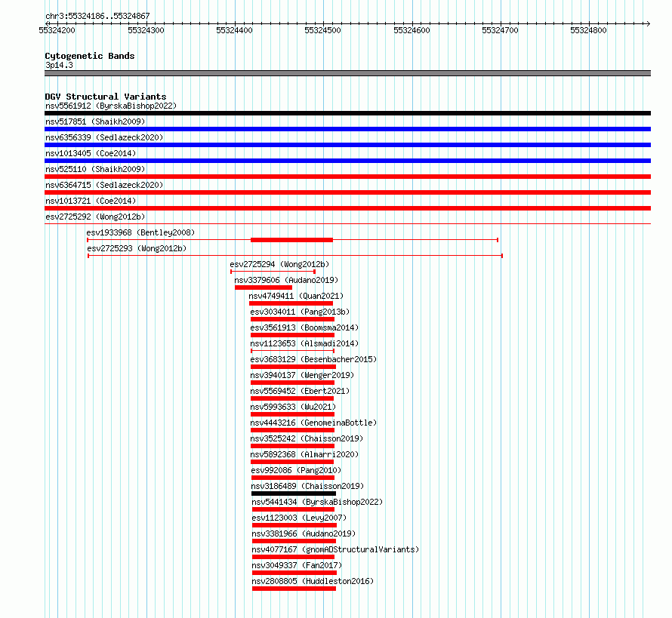Click the esv2725294 (Wong2012b) label
Screen dimensions: 672x618
tap(279, 264)
